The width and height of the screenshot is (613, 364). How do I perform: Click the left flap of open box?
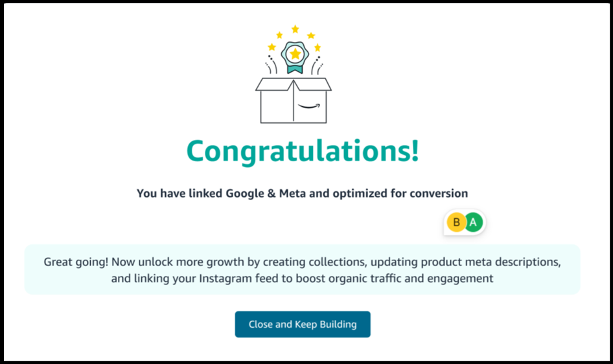click(x=273, y=84)
